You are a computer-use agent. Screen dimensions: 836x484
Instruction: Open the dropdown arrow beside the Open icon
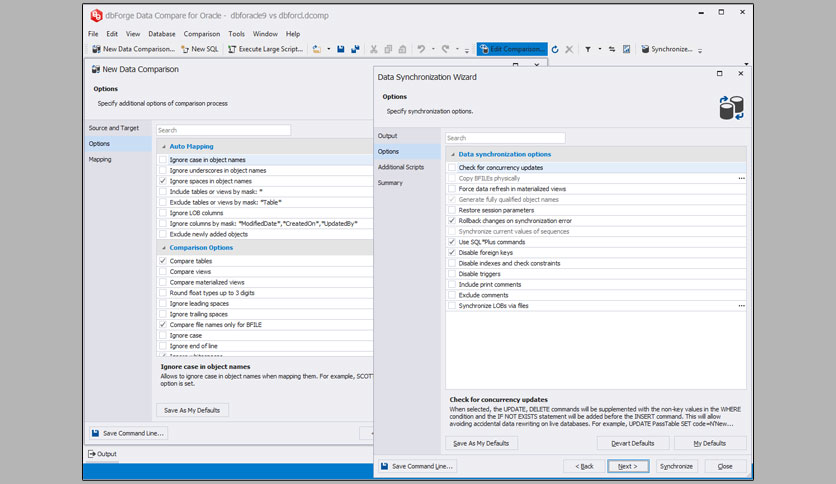click(x=328, y=49)
